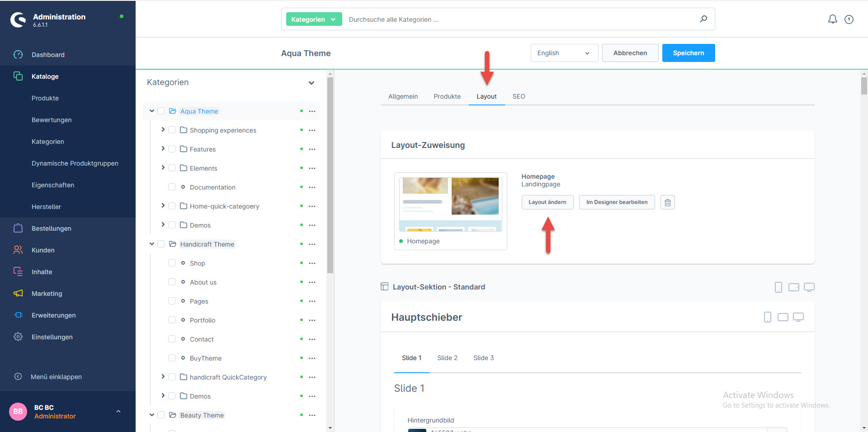Image resolution: width=868 pixels, height=432 pixels.
Task: Select mobile view icon in Layout-Sektion header
Action: (778, 287)
